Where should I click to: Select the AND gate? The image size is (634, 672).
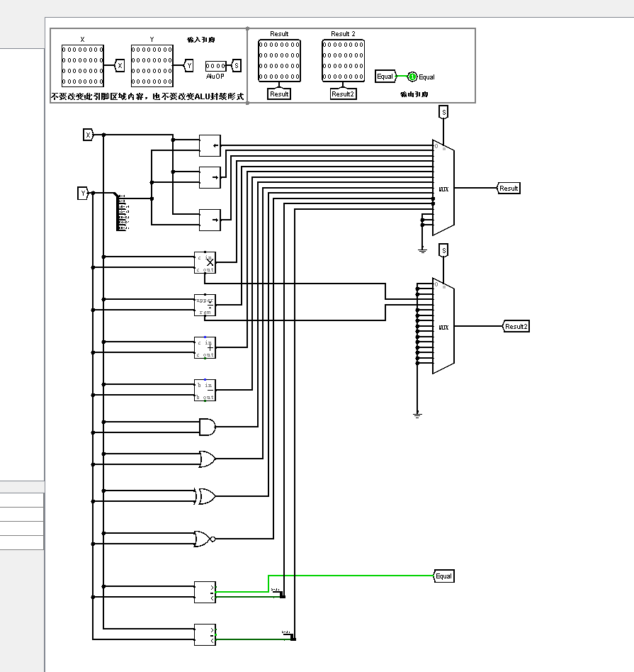pyautogui.click(x=208, y=427)
